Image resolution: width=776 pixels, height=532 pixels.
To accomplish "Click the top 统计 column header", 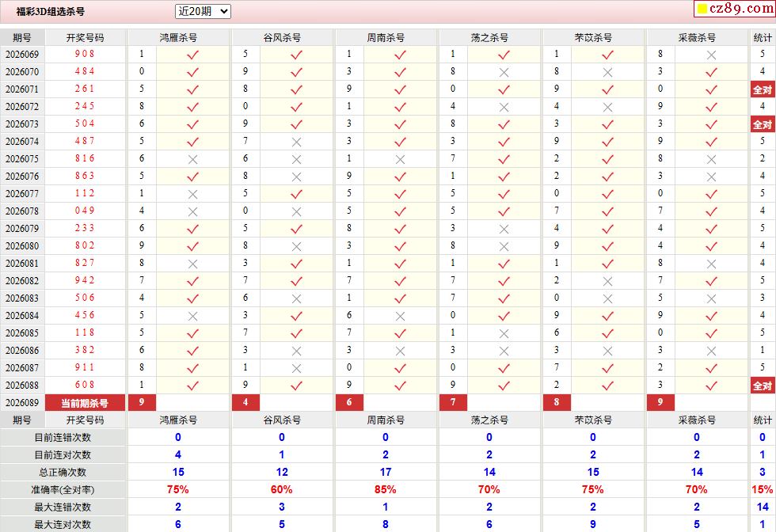I will point(762,38).
